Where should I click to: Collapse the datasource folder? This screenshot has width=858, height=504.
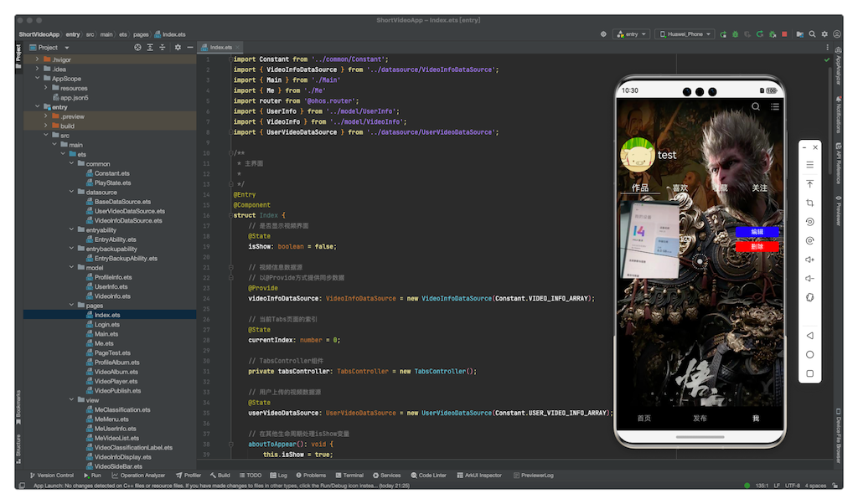[x=72, y=192]
